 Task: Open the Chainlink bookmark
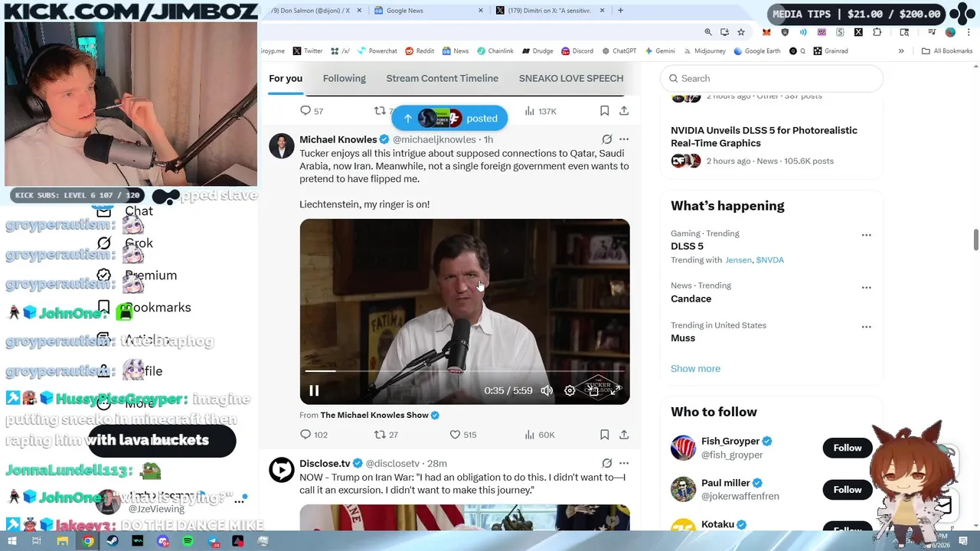[x=495, y=51]
